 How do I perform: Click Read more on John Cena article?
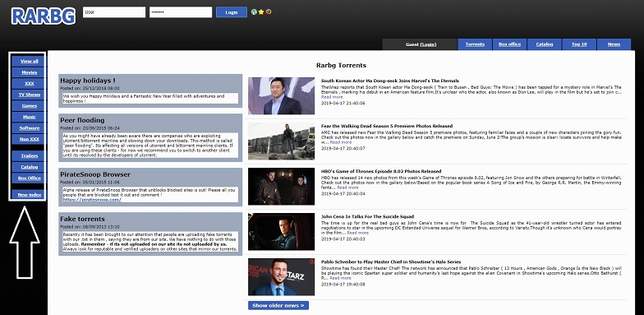point(358,233)
